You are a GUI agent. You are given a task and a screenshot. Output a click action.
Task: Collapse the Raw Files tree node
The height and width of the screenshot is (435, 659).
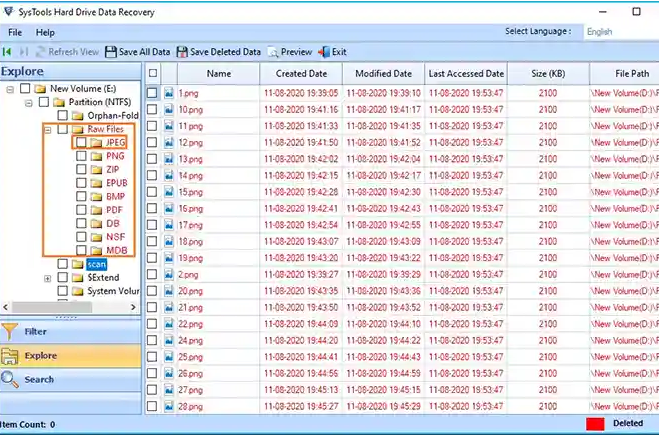47,130
